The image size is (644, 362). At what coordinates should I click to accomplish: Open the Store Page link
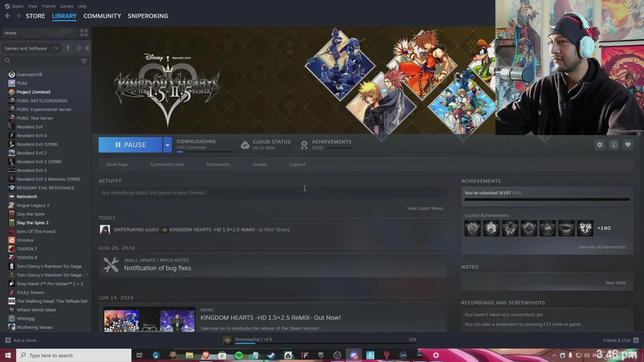tap(117, 164)
